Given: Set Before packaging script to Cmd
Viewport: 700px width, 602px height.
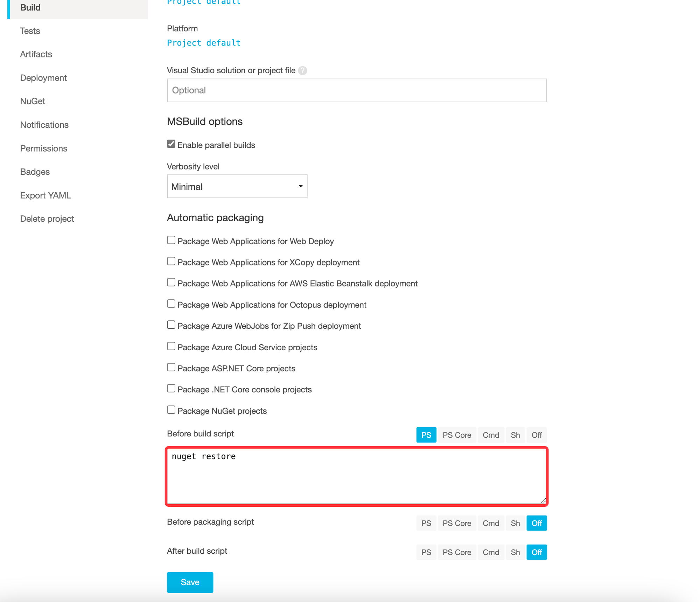Looking at the screenshot, I should [x=491, y=523].
